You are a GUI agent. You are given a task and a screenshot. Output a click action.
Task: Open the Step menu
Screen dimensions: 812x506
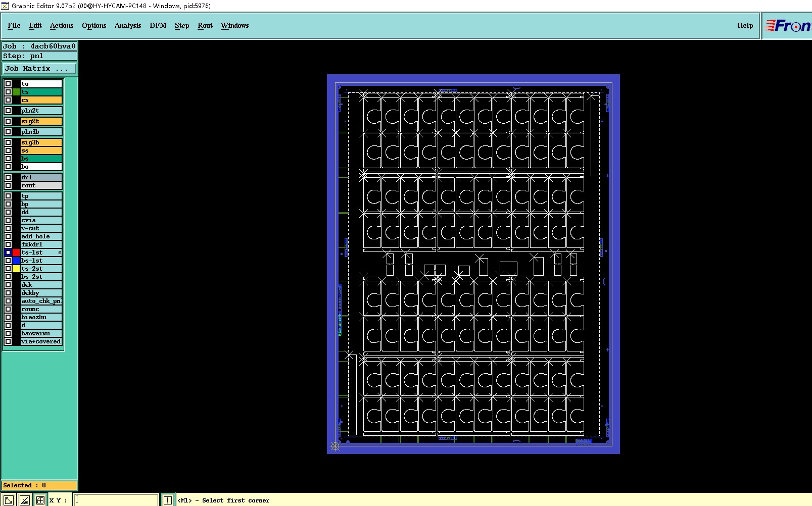pos(182,25)
